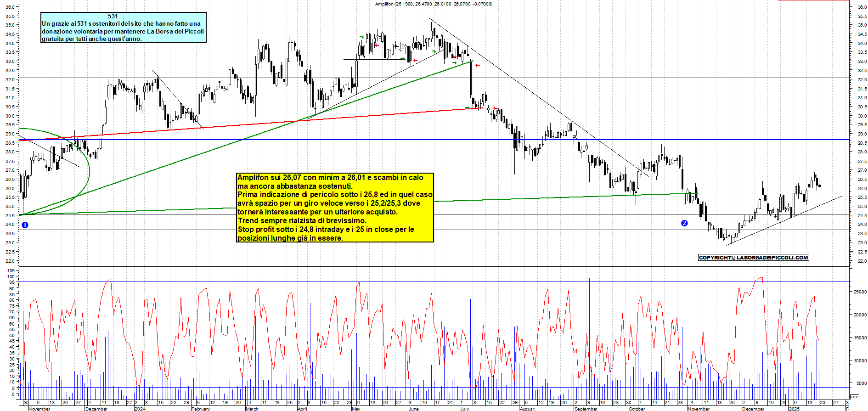
Task: Click the 10000 volume scale value
Action: tap(860, 361)
